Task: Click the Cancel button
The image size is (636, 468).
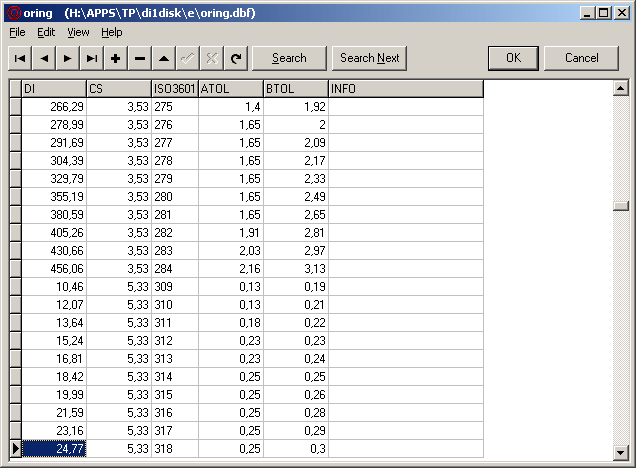Action: 581,58
